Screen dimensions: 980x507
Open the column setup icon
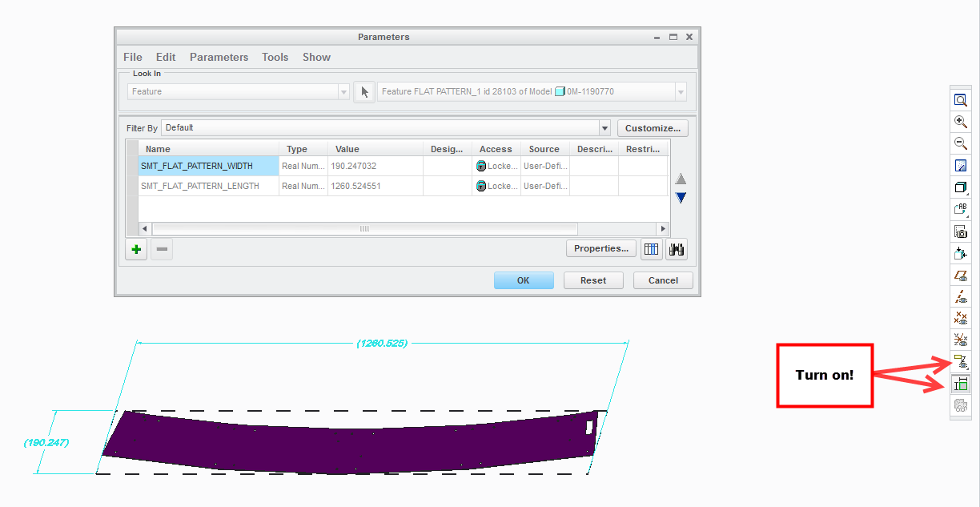tap(652, 249)
